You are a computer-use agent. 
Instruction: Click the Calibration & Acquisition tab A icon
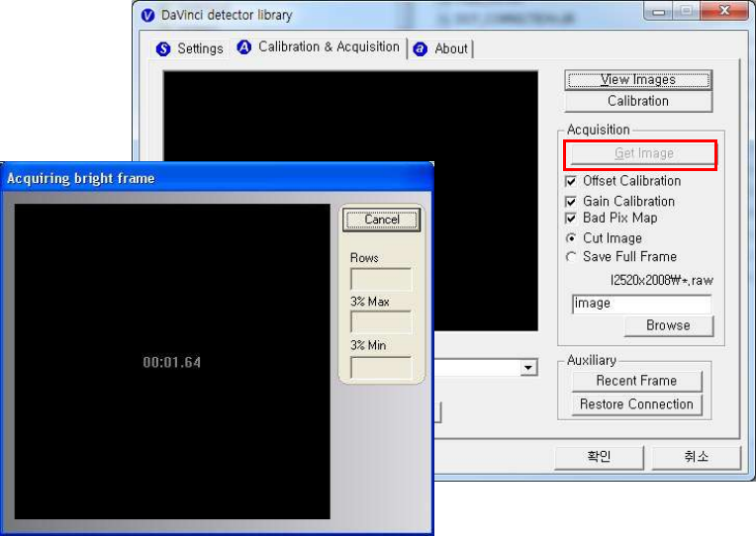point(244,47)
